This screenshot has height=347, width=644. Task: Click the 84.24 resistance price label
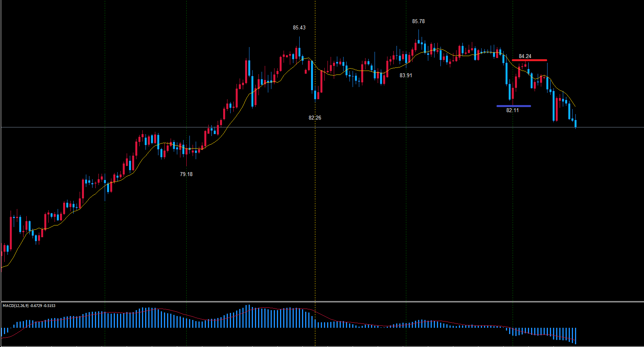pos(525,56)
